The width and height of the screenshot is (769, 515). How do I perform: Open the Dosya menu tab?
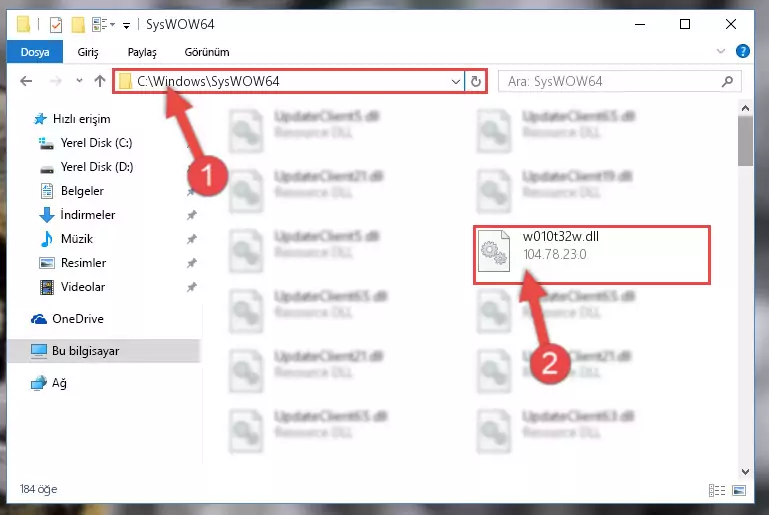pos(35,52)
